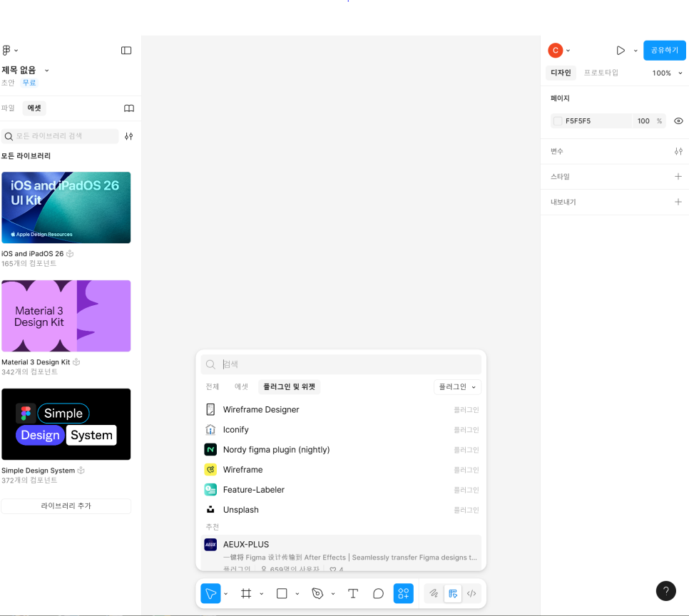The image size is (689, 616).
Task: Open the 플러그인 filter dropdown
Action: point(457,387)
